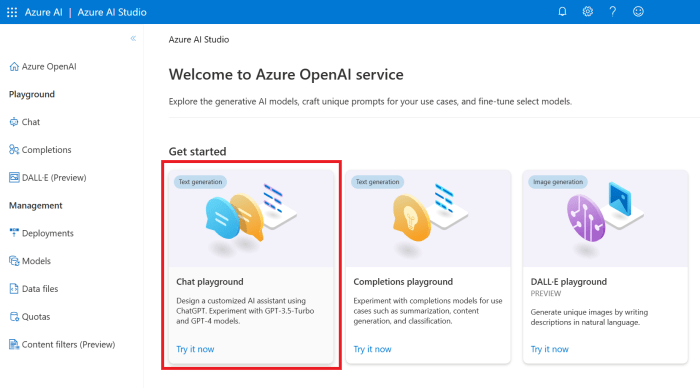Open Content filters (Preview) label
Image resolution: width=700 pixels, height=388 pixels.
(68, 344)
